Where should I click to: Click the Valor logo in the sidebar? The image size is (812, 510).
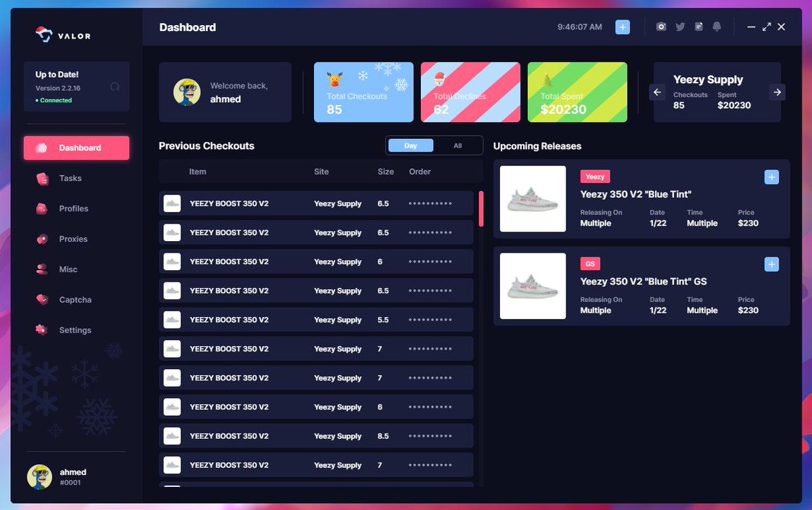[x=63, y=34]
